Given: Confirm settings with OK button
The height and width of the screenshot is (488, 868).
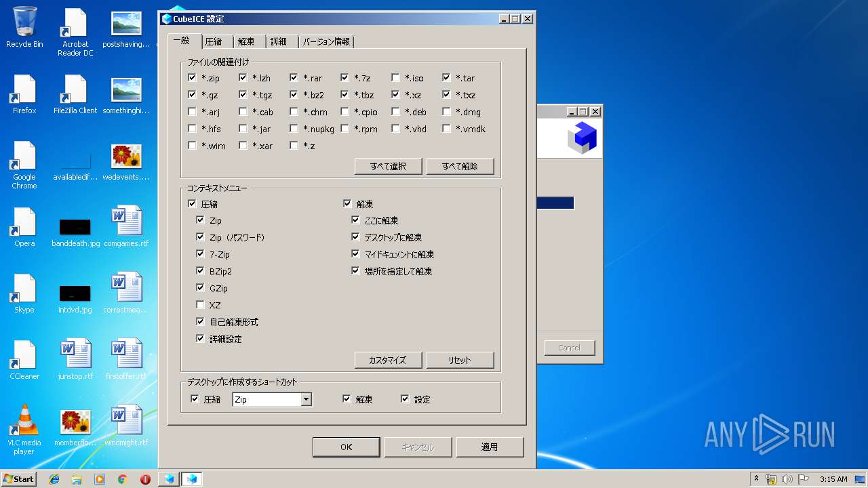Looking at the screenshot, I should pyautogui.click(x=347, y=447).
